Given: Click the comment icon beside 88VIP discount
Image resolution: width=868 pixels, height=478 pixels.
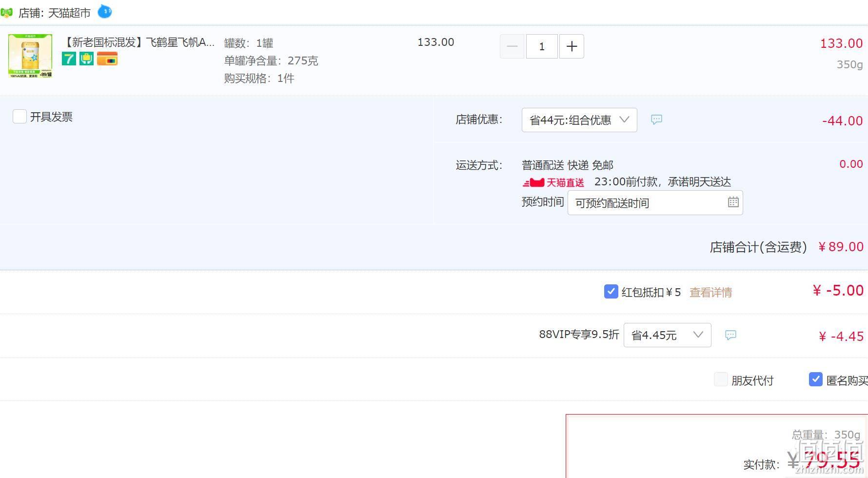Looking at the screenshot, I should pyautogui.click(x=730, y=335).
